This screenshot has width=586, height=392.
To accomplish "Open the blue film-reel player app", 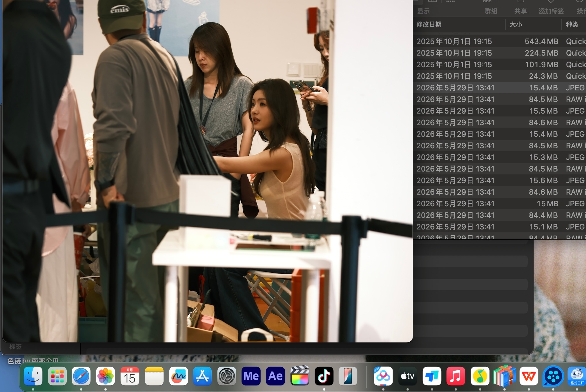I will point(553,376).
